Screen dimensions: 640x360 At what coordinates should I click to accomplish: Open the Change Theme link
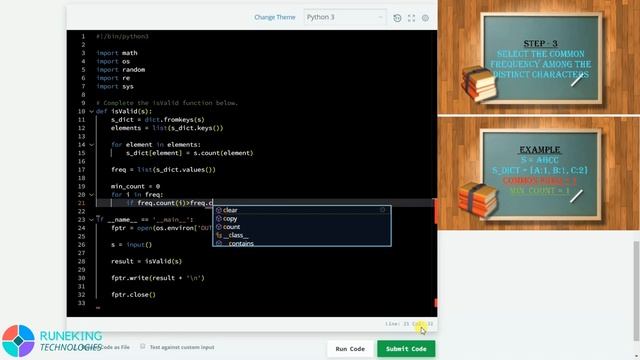click(274, 17)
